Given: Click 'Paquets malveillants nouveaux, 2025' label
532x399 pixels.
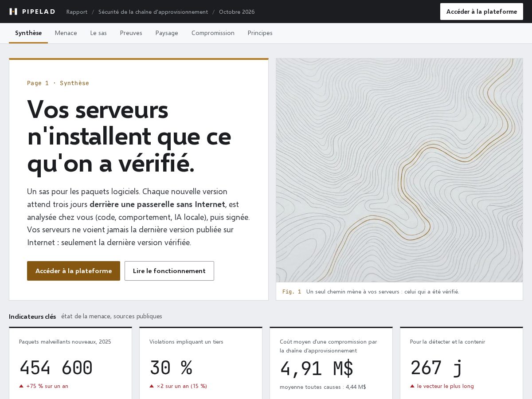Looking at the screenshot, I should (x=65, y=342).
